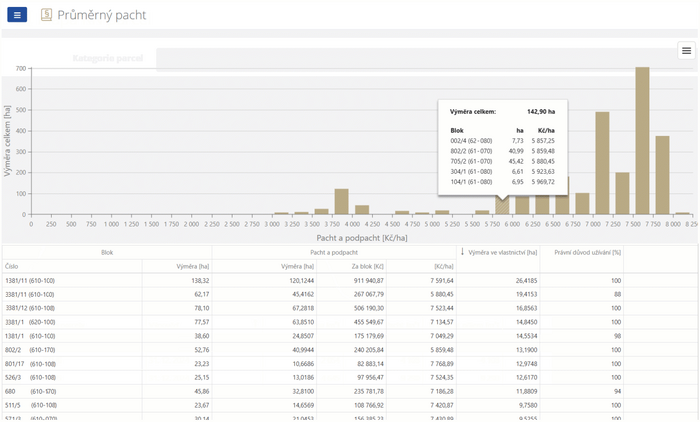Open the chart options menu icon
Viewport: 700px width, 422px height.
click(686, 50)
